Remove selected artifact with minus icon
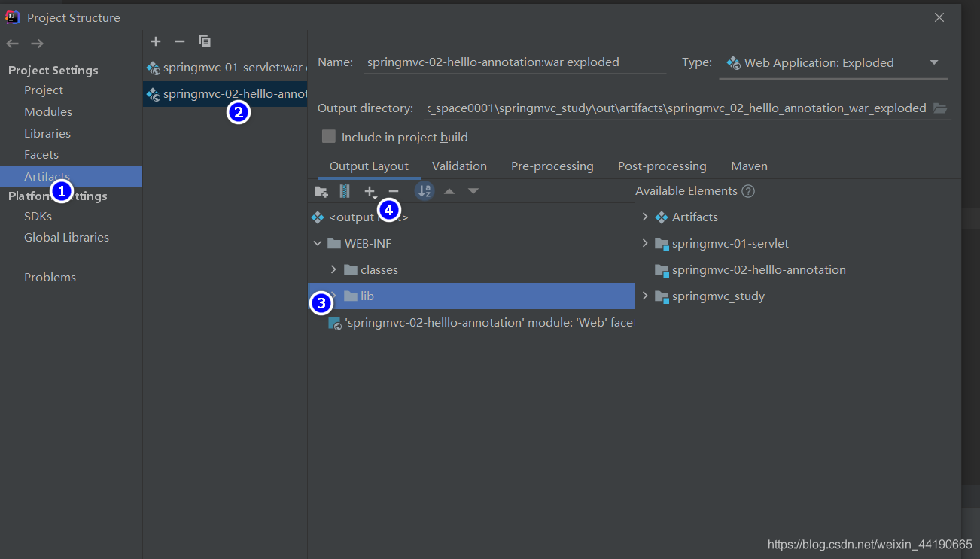 [179, 41]
